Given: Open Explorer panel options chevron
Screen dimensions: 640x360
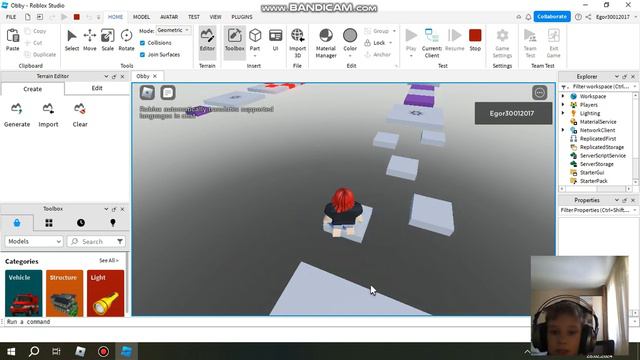Looking at the screenshot, I should (616, 76).
